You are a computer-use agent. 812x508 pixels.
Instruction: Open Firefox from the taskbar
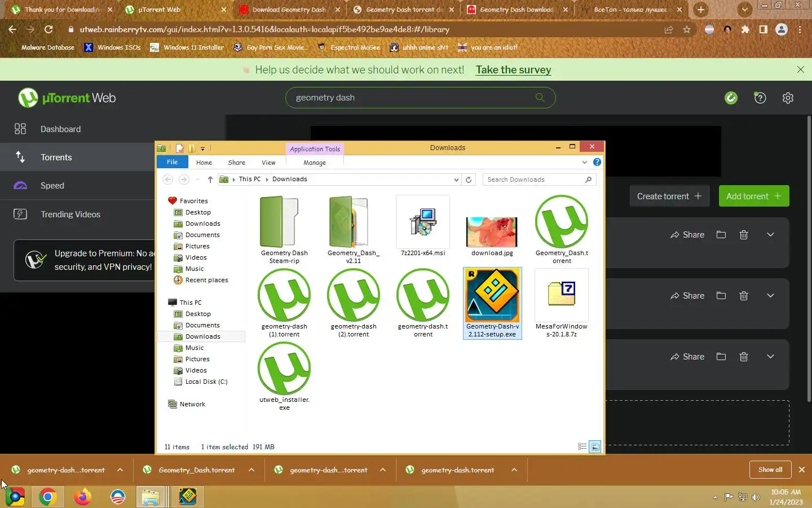point(83,497)
